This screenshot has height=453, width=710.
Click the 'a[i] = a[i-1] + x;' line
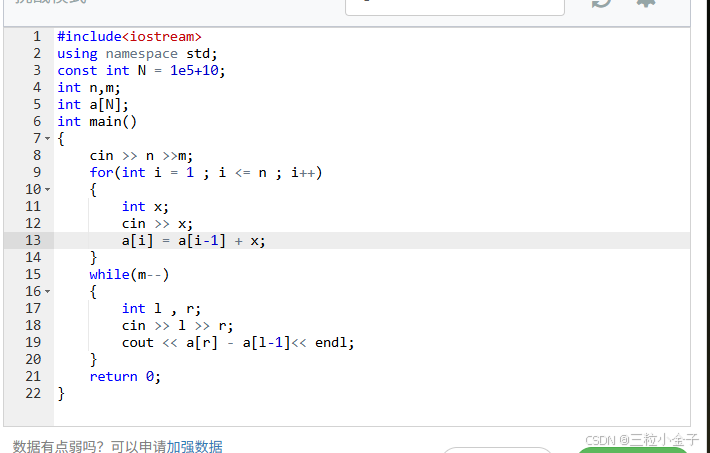click(x=193, y=241)
